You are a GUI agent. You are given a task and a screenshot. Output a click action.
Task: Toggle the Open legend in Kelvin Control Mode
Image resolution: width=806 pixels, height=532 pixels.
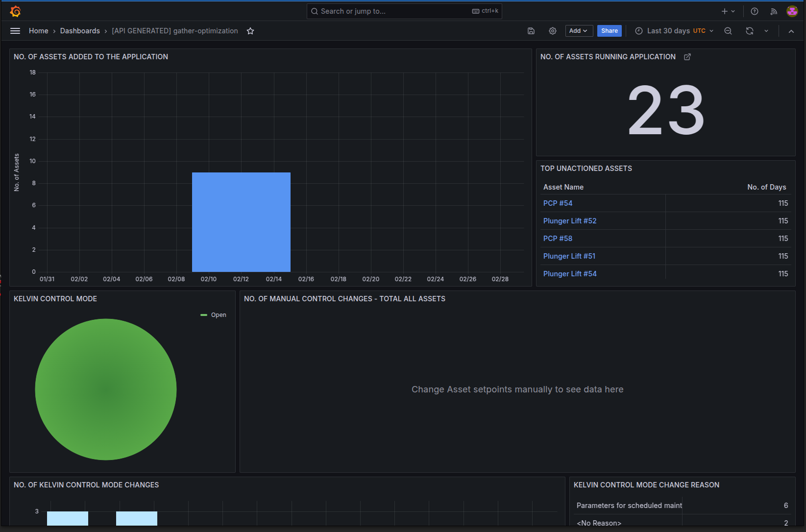(218, 315)
